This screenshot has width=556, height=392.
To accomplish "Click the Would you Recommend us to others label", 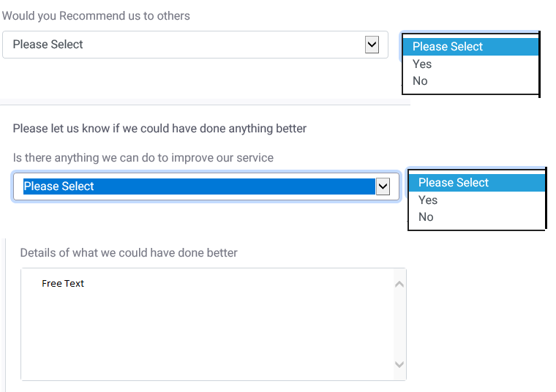I will click(96, 16).
